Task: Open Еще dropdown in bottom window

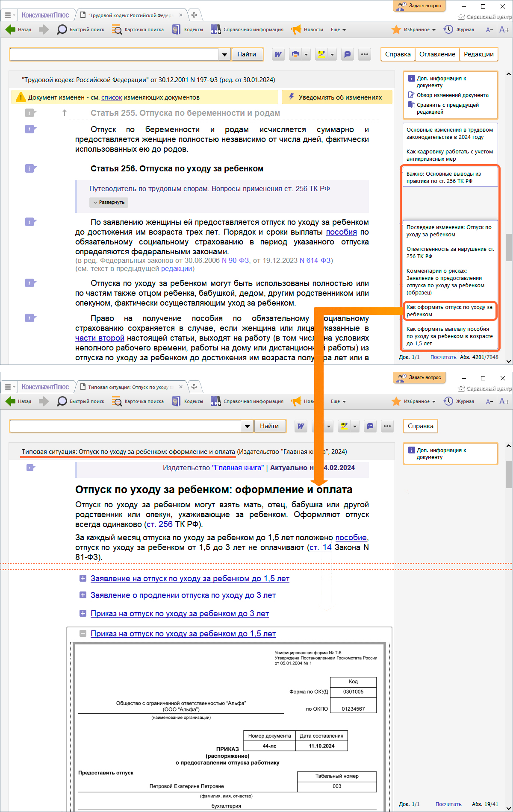Action: pyautogui.click(x=338, y=401)
